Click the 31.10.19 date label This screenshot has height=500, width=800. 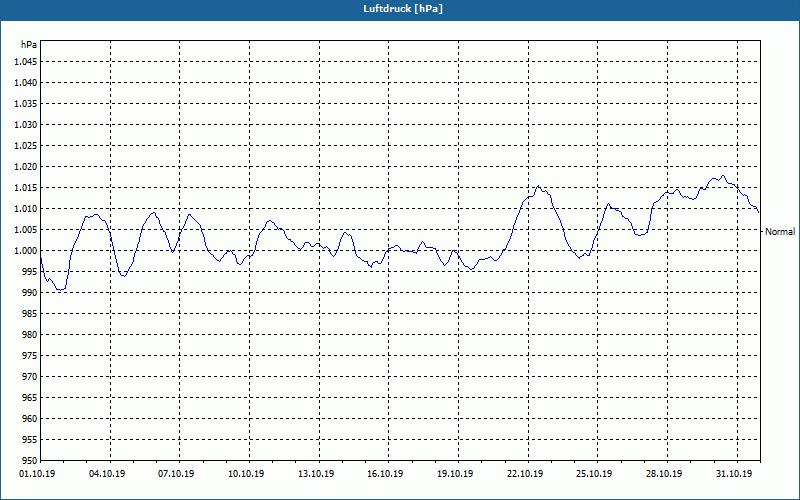(x=734, y=474)
